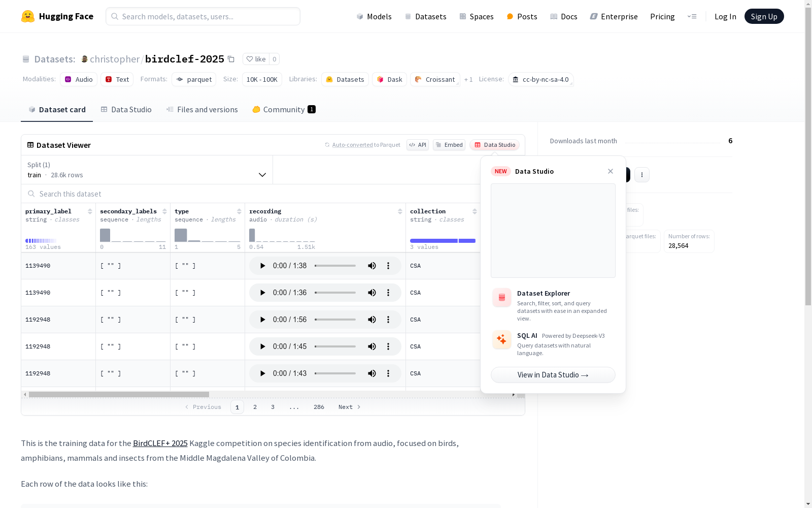Click the Hugging Face logo
This screenshot has width=812, height=508.
57,16
